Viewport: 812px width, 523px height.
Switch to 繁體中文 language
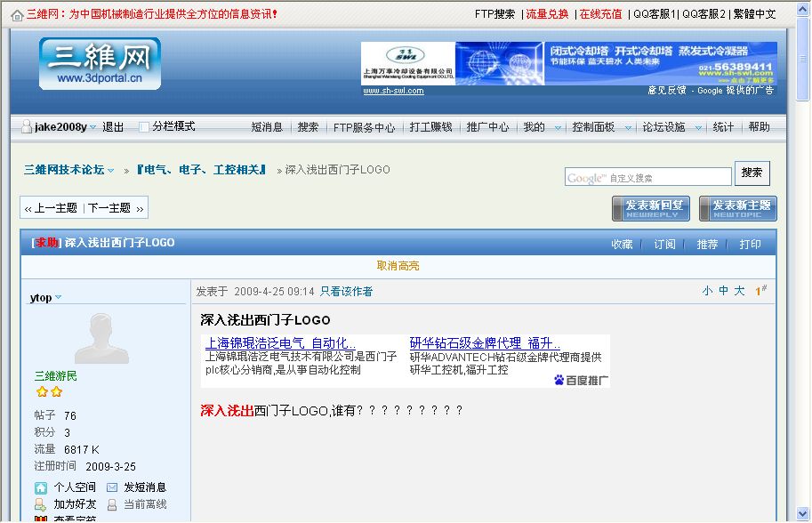pyautogui.click(x=754, y=14)
